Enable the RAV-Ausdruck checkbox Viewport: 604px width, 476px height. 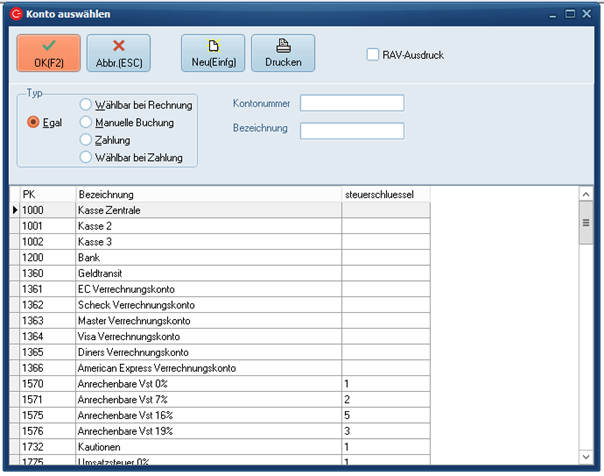tap(373, 54)
